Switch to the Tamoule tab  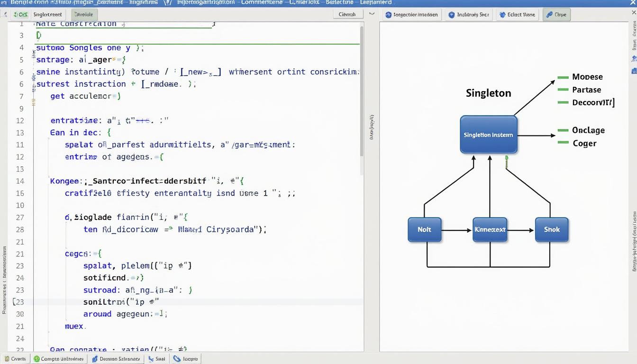pyautogui.click(x=84, y=14)
